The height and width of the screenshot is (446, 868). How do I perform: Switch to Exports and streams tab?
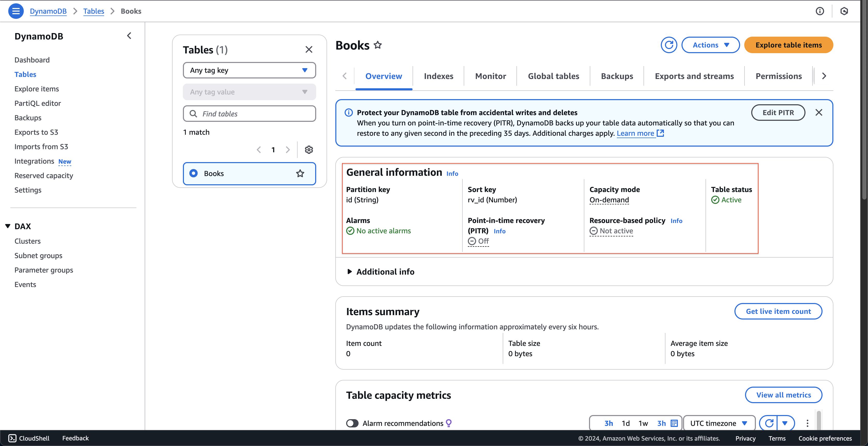point(694,76)
